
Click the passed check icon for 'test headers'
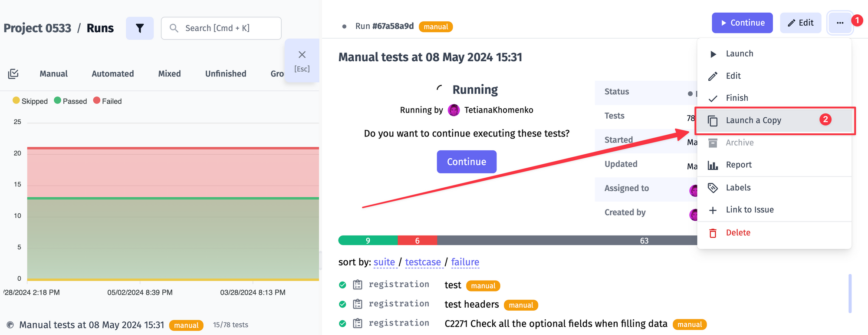pos(342,304)
